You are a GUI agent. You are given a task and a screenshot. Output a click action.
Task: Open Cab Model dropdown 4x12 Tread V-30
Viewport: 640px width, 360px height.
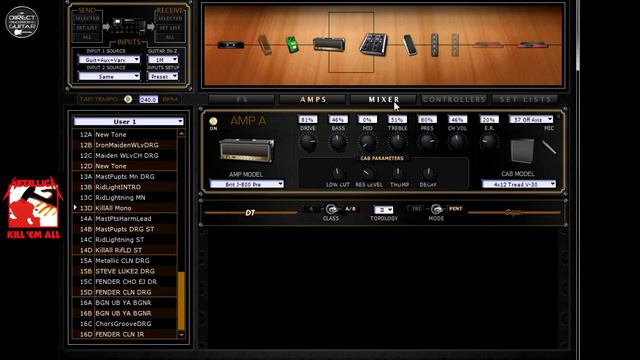pos(519,184)
